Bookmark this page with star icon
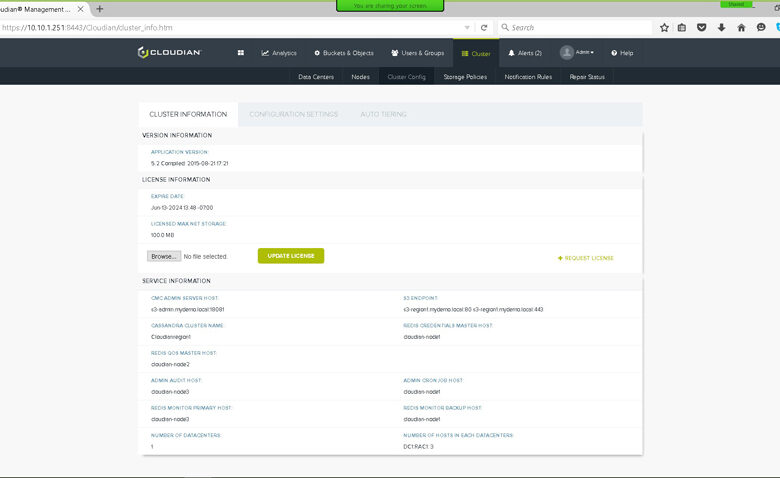The image size is (780, 478). point(664,28)
